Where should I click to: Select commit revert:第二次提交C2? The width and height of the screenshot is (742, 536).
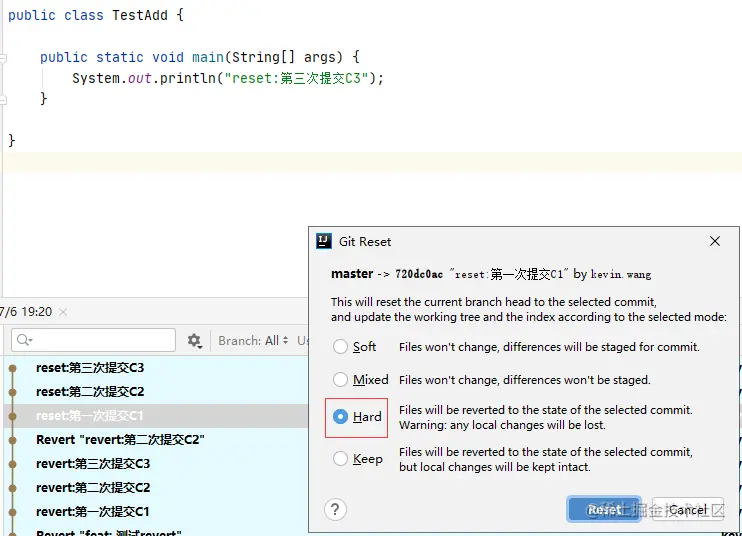point(156,488)
